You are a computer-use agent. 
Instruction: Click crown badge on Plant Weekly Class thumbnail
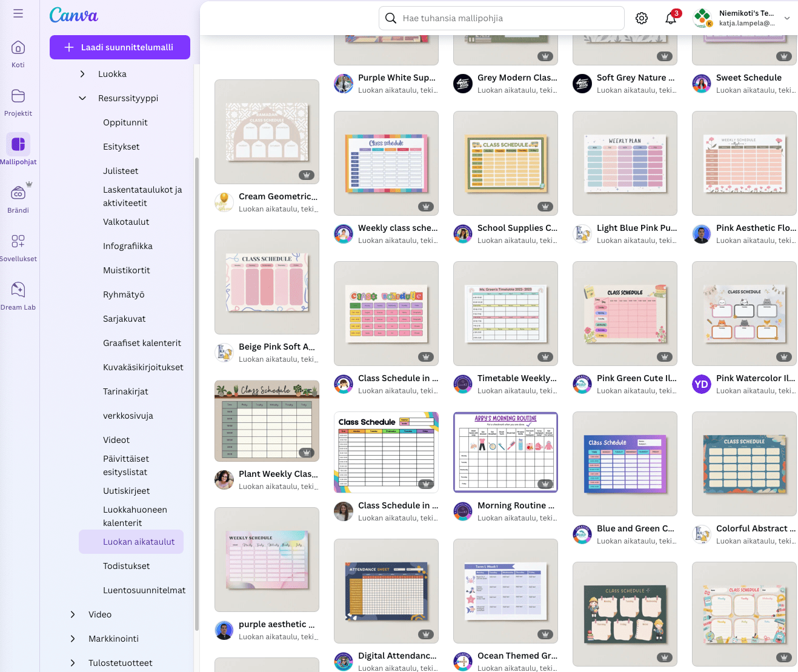pyautogui.click(x=307, y=453)
